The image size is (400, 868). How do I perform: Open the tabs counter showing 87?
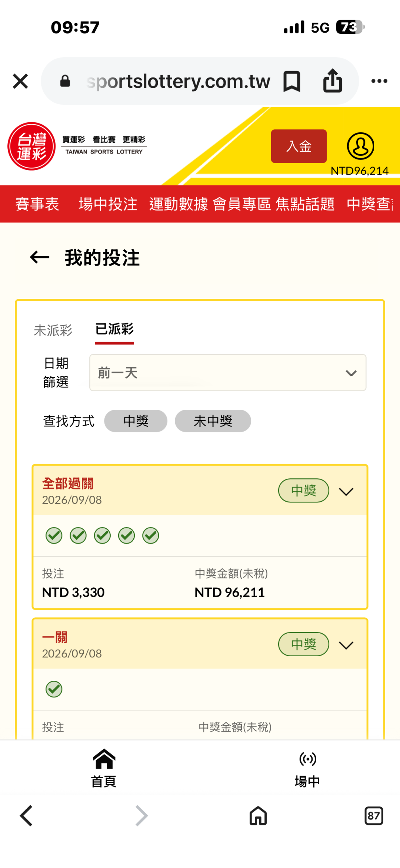(x=374, y=816)
